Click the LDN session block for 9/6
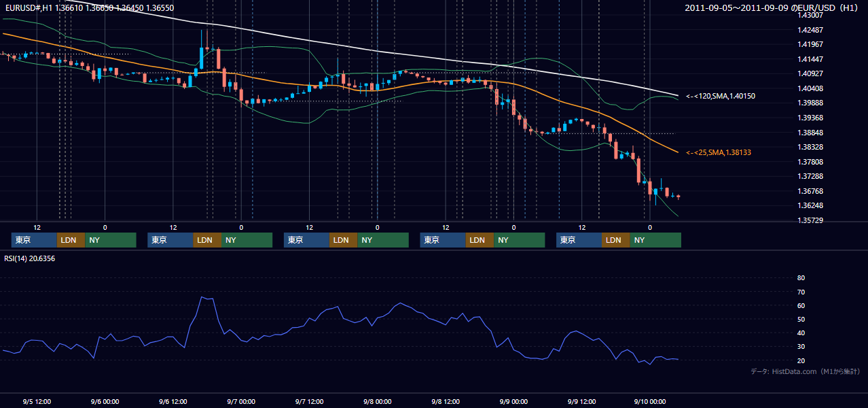868x408 pixels. pyautogui.click(x=206, y=240)
